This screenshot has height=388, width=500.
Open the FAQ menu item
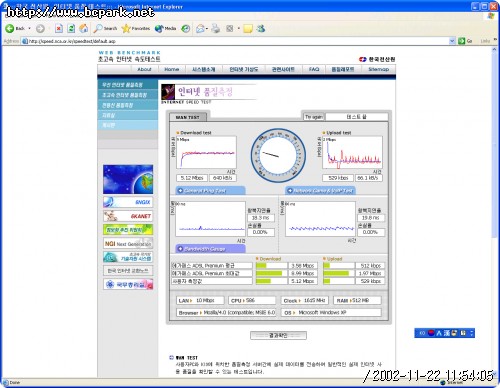point(314,69)
